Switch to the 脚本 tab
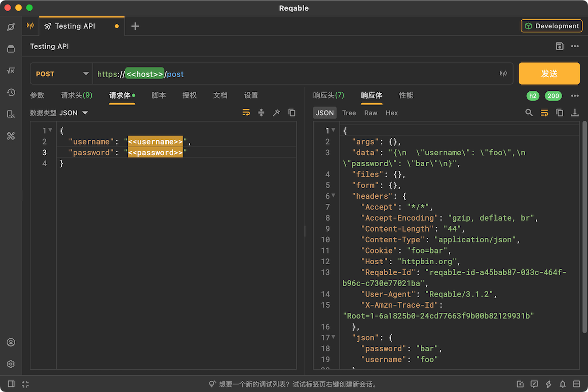 coord(159,95)
